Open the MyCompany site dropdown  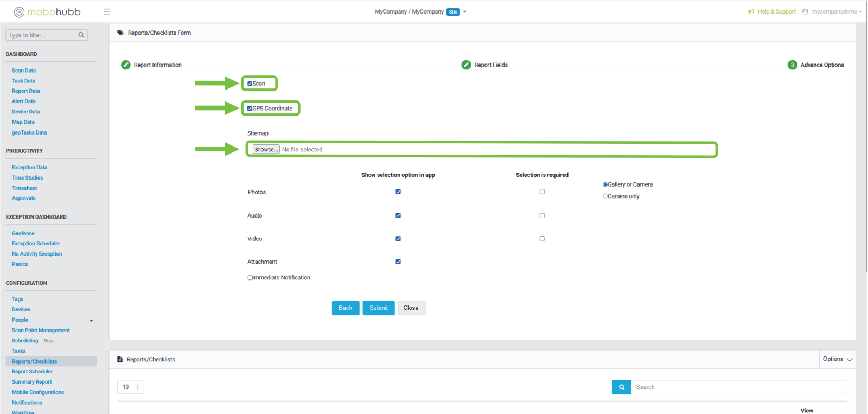(x=464, y=11)
